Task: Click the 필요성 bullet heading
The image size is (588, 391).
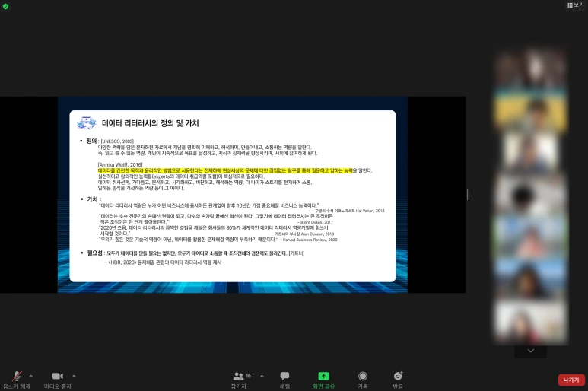Action: 94,253
